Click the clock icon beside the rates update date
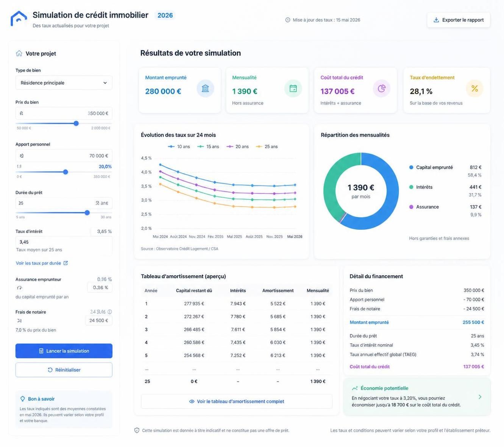The image size is (504, 447). coord(288,20)
